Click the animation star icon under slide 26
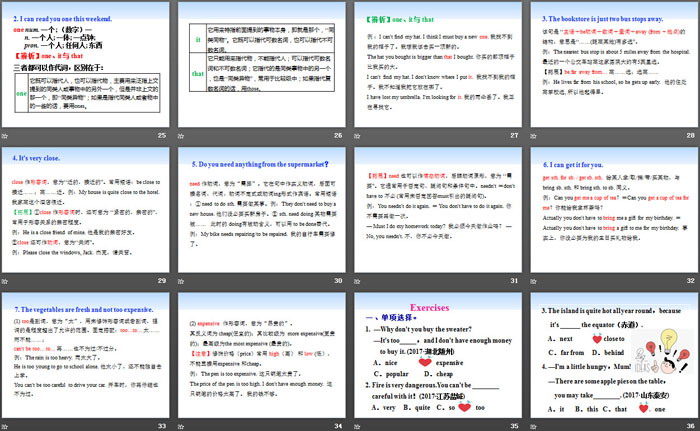700x431 pixels. 181,136
